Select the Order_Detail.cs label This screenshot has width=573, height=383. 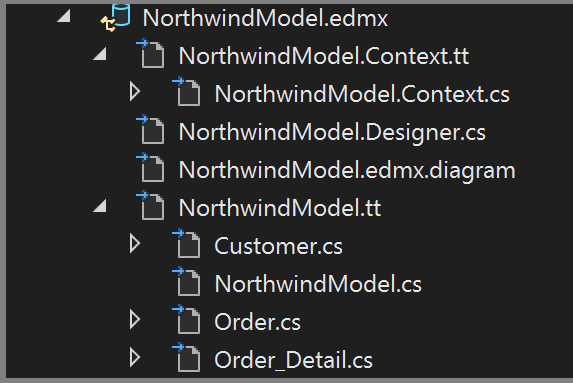(294, 360)
